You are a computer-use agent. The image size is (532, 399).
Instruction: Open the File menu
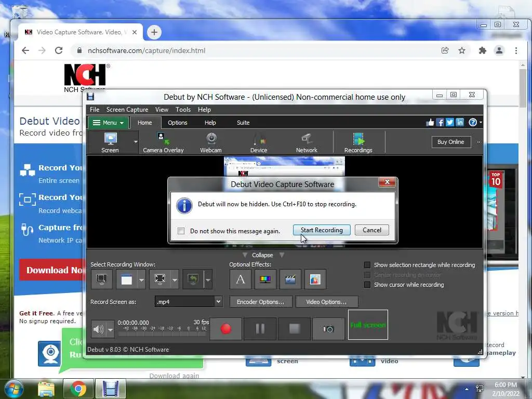95,110
